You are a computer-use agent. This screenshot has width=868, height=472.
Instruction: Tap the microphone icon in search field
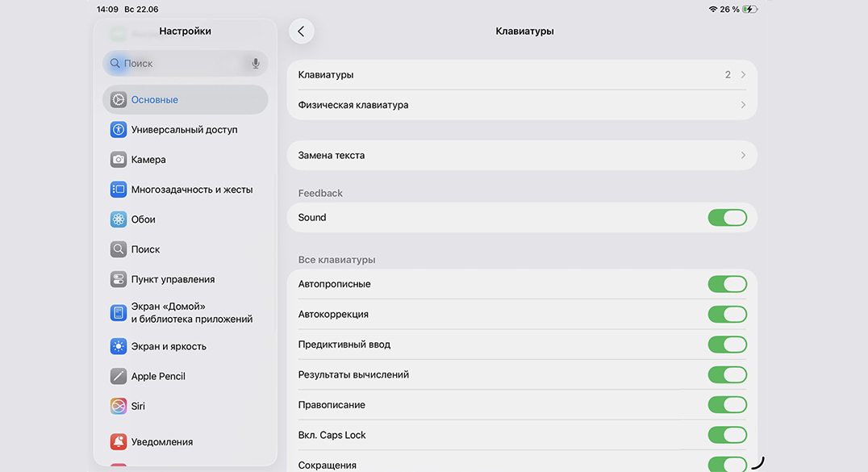pyautogui.click(x=256, y=63)
